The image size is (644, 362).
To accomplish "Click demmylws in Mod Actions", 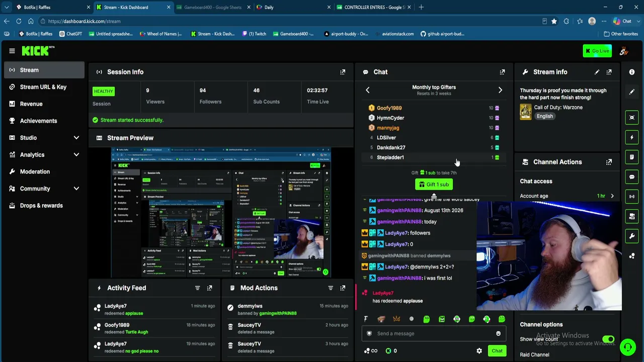I will pos(250,306).
